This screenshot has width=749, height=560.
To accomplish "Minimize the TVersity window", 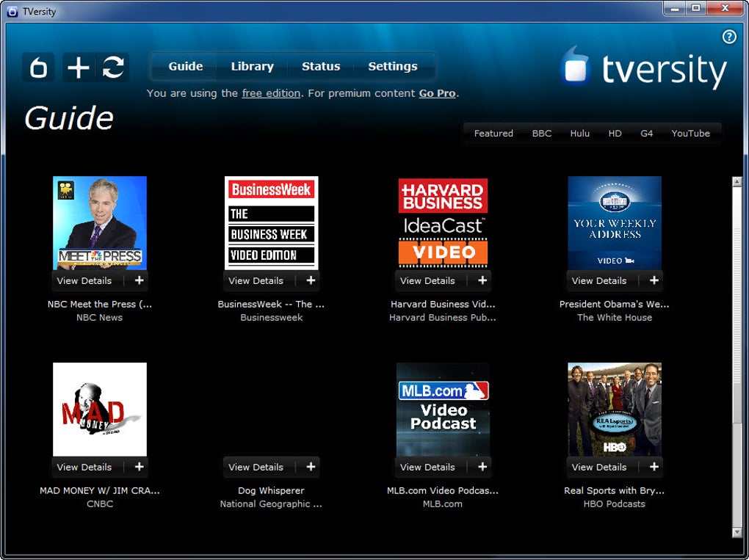I will click(675, 8).
